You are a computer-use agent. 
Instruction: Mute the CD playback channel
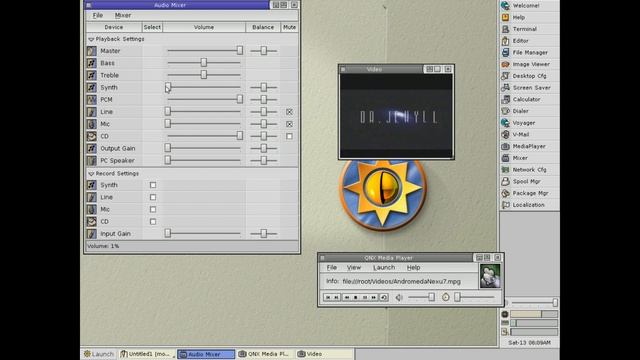289,136
